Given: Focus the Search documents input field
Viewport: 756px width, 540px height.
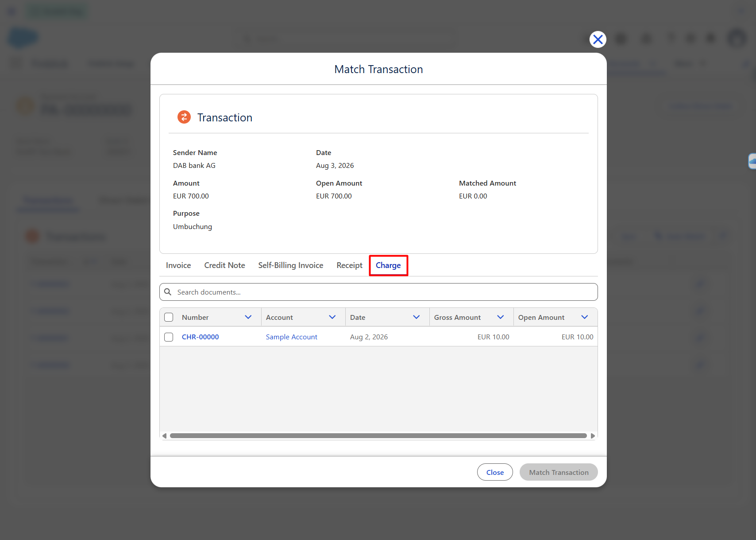Looking at the screenshot, I should click(378, 292).
